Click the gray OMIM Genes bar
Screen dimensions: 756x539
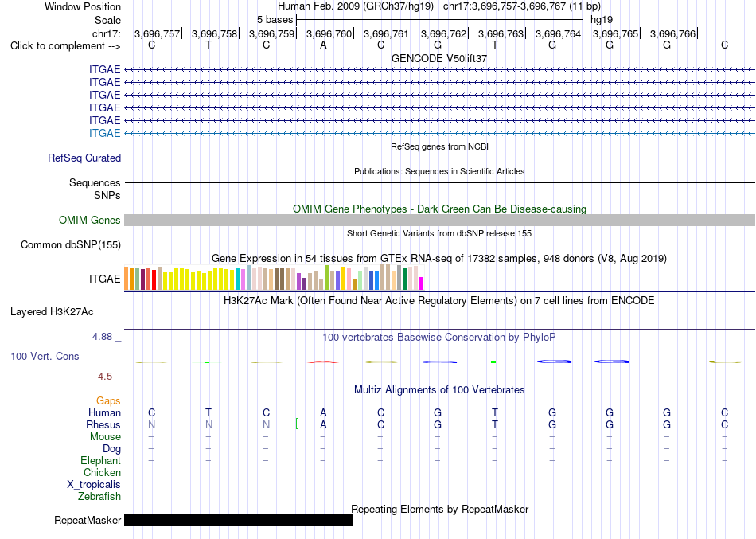pos(439,220)
